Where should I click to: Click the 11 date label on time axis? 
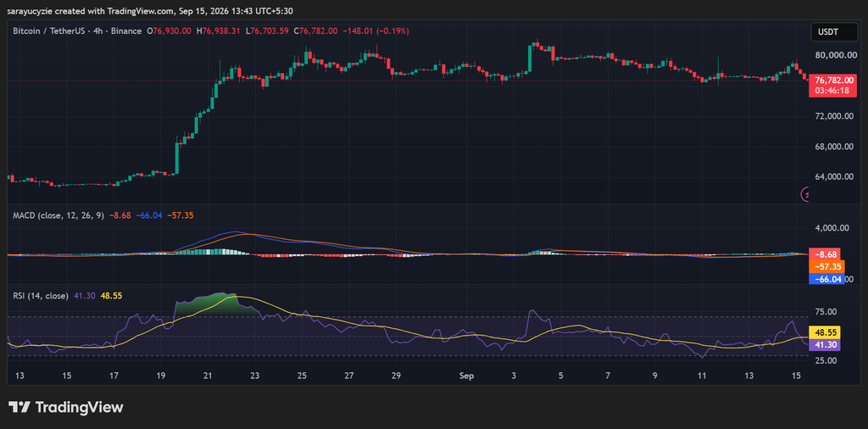point(702,376)
